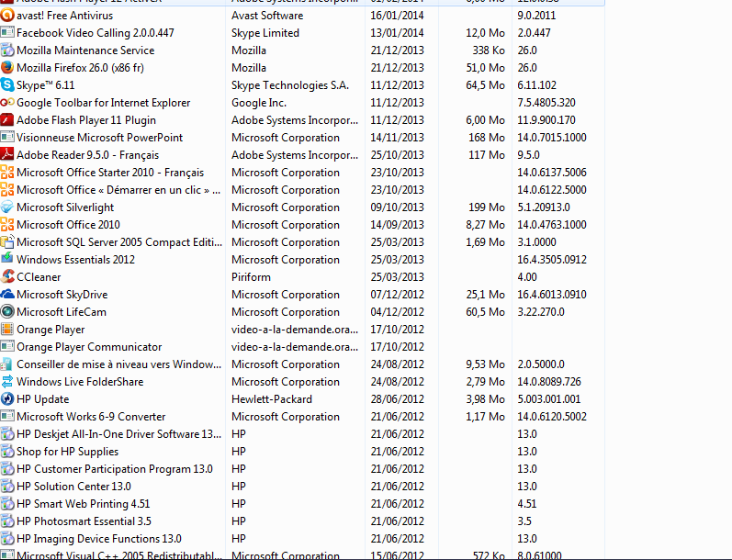Select Google Toolbar for Internet Explorer name
The width and height of the screenshot is (732, 560).
point(104,102)
